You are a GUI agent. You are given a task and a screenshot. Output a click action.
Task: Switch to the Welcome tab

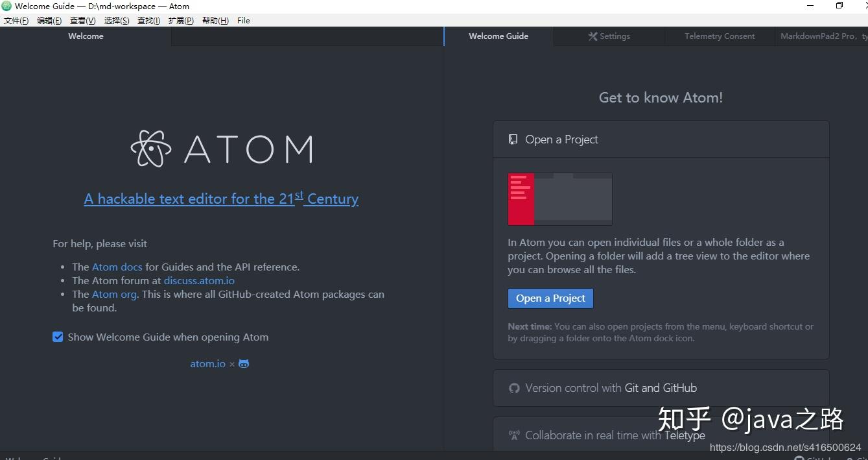tap(86, 36)
